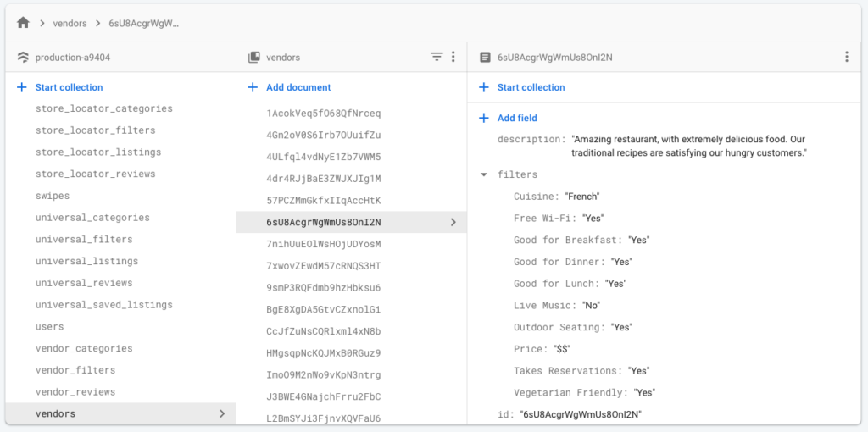This screenshot has width=868, height=432.
Task: Click the Good for Breakfast field
Action: (581, 240)
